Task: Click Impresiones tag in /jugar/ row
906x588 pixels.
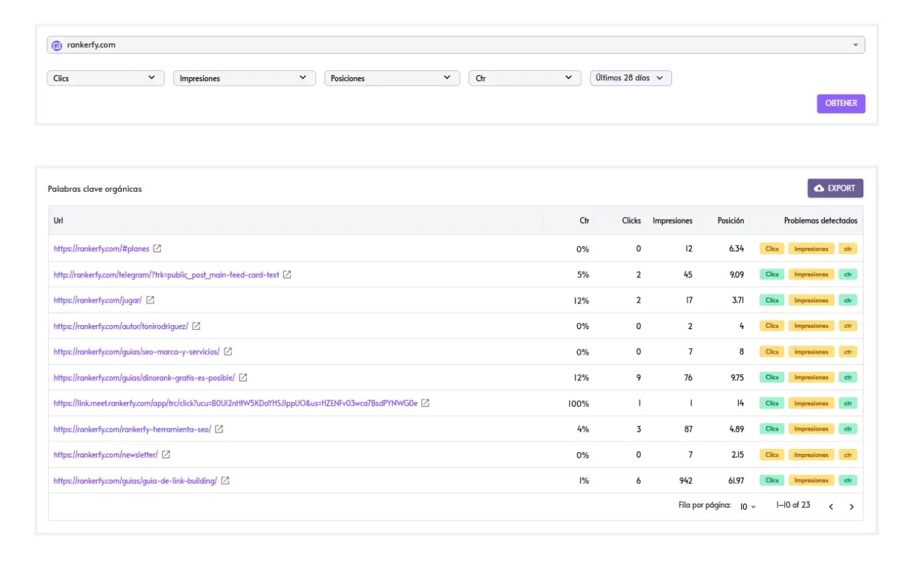Action: click(811, 300)
